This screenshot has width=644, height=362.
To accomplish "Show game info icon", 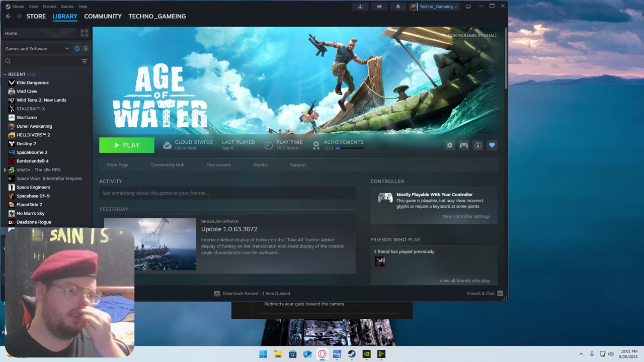I will (x=478, y=145).
